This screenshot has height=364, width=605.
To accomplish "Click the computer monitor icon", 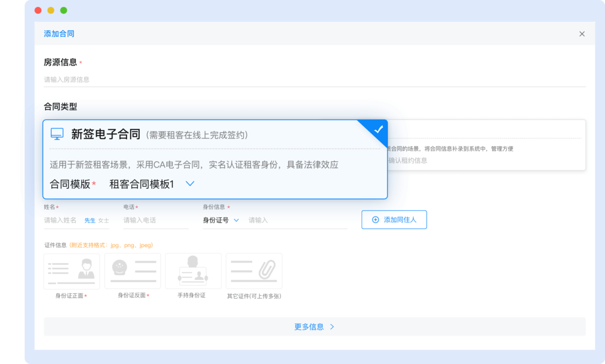I will tap(57, 134).
